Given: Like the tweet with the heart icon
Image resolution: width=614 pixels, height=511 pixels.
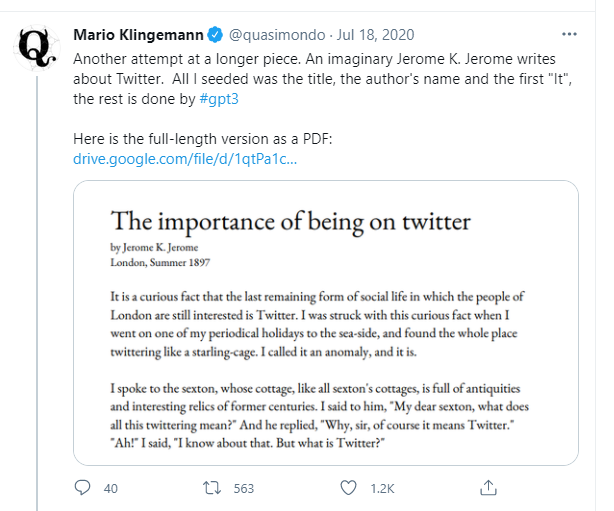Looking at the screenshot, I should (348, 488).
